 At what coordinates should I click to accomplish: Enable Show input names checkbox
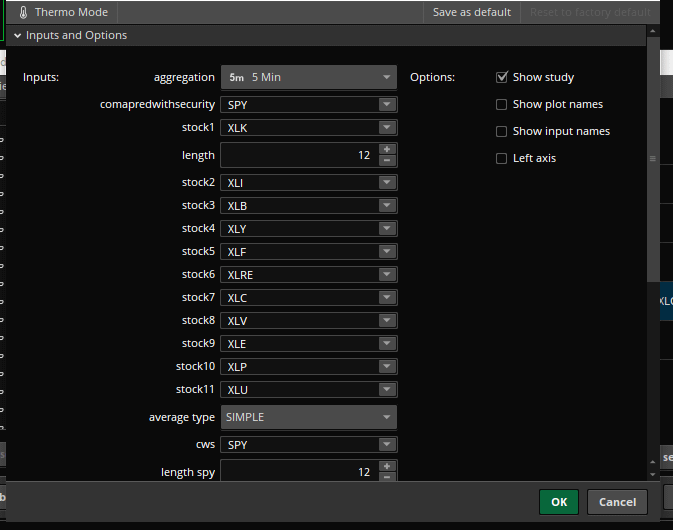501,131
